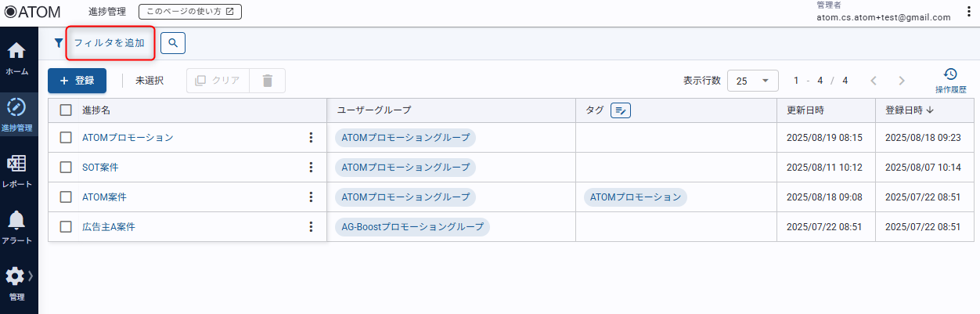This screenshot has height=314, width=980.
Task: Click the search magnifier icon button
Action: pyautogui.click(x=173, y=43)
